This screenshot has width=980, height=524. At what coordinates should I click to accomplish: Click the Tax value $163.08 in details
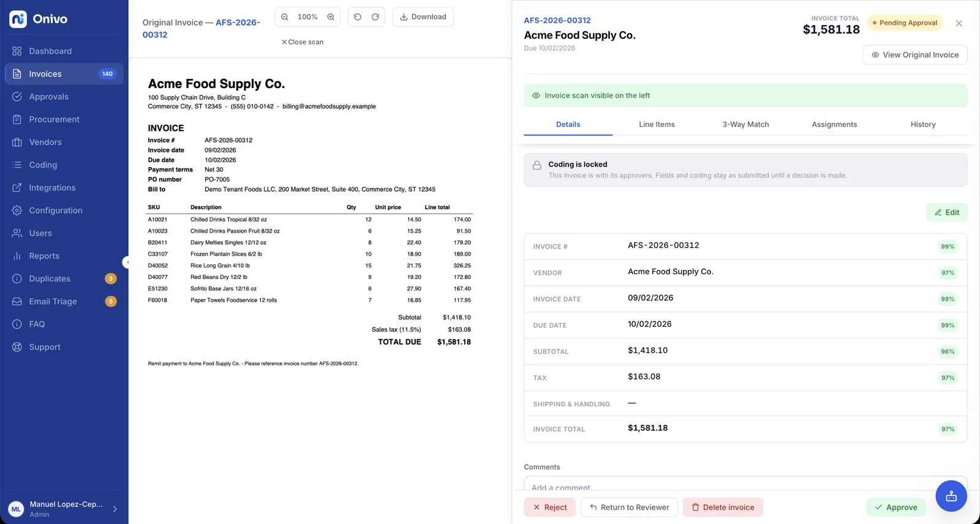point(644,377)
